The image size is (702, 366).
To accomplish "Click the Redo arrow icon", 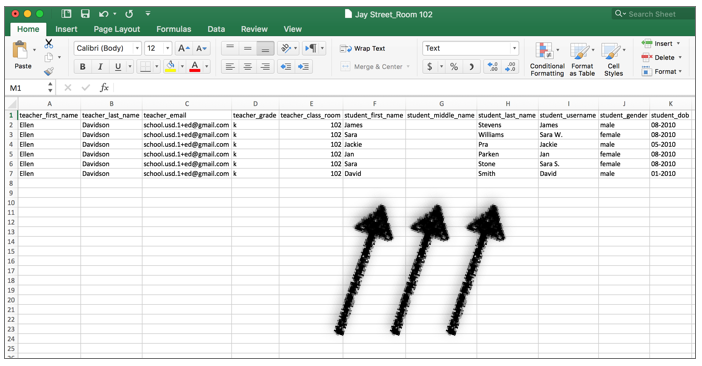I will [129, 14].
